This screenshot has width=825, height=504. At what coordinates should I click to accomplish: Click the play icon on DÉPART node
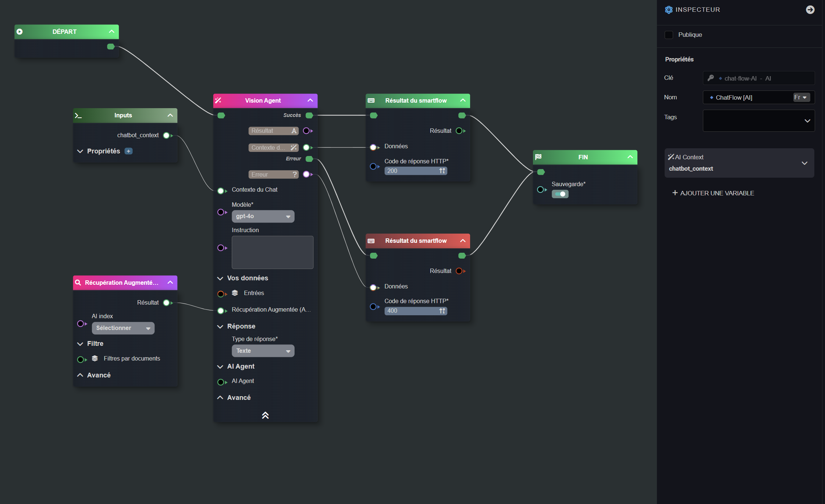click(20, 32)
